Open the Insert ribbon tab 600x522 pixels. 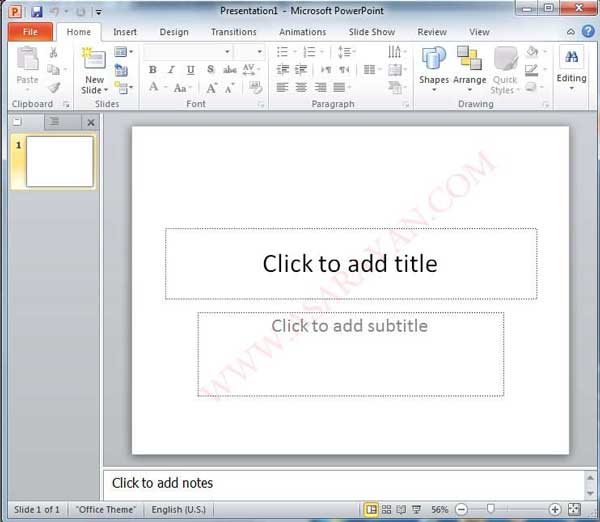tap(125, 32)
